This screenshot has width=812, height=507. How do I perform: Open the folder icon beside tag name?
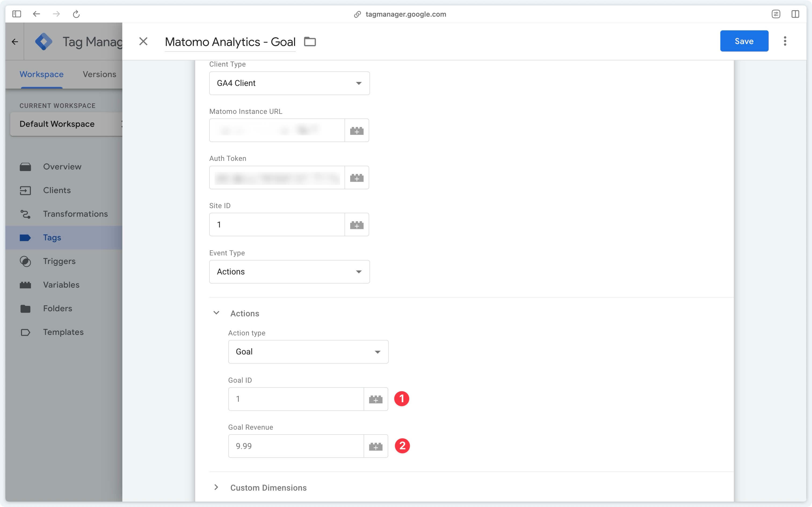[x=310, y=42]
